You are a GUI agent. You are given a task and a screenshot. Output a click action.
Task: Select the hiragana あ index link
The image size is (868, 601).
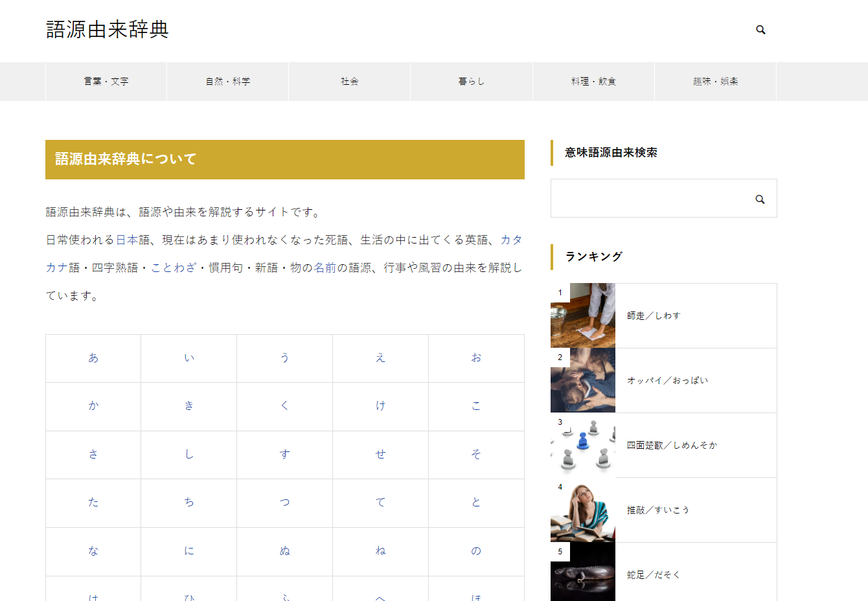93,358
